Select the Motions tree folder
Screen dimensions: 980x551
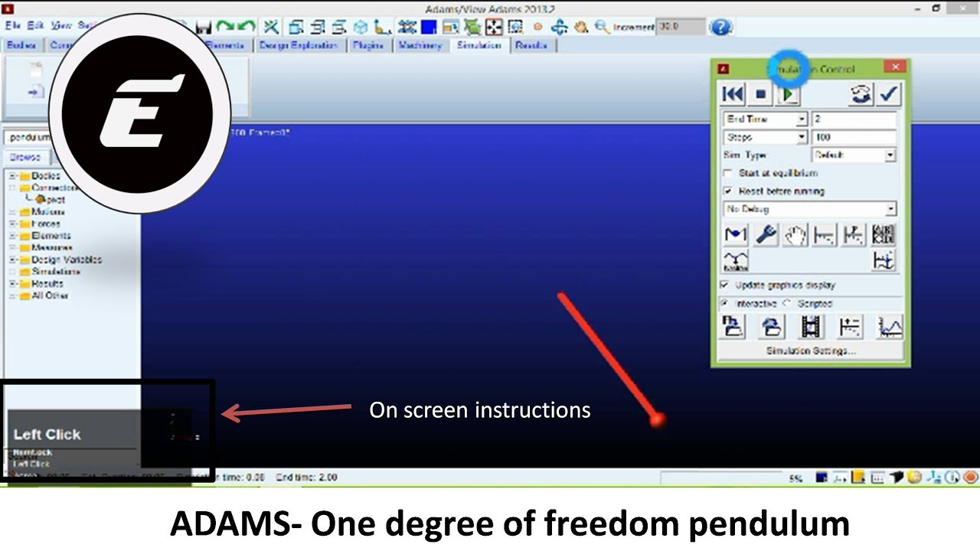coord(42,212)
